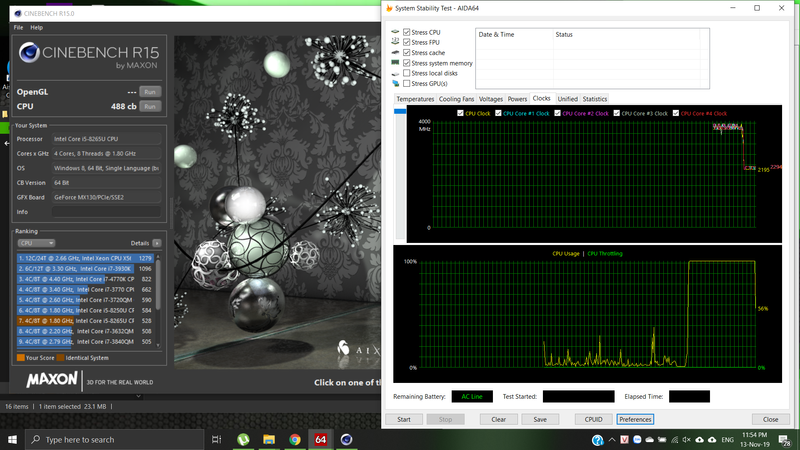
Task: Select ranking row 1 Intel Xeon 1279
Action: [x=85, y=258]
